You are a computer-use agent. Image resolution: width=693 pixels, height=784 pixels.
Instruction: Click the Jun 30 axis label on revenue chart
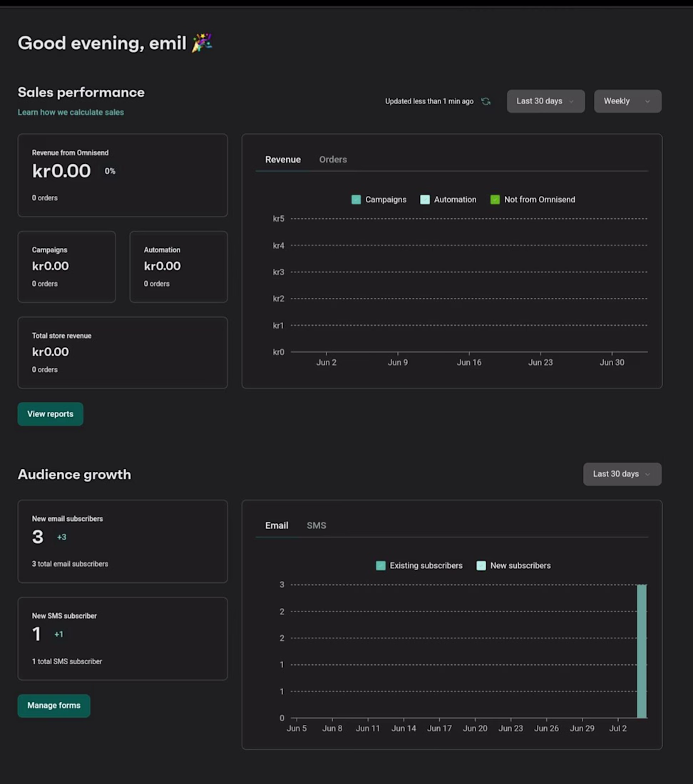tap(612, 363)
